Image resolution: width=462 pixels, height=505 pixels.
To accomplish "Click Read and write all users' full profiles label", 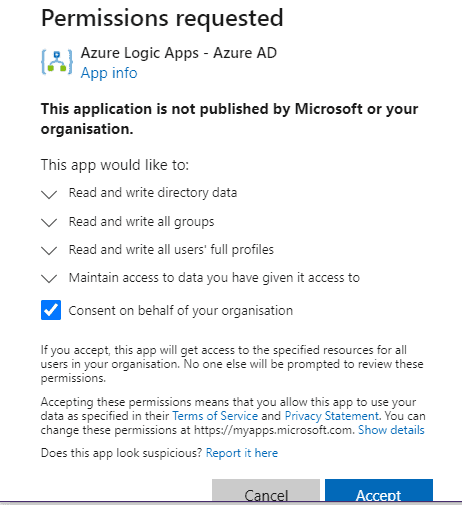I will (171, 250).
